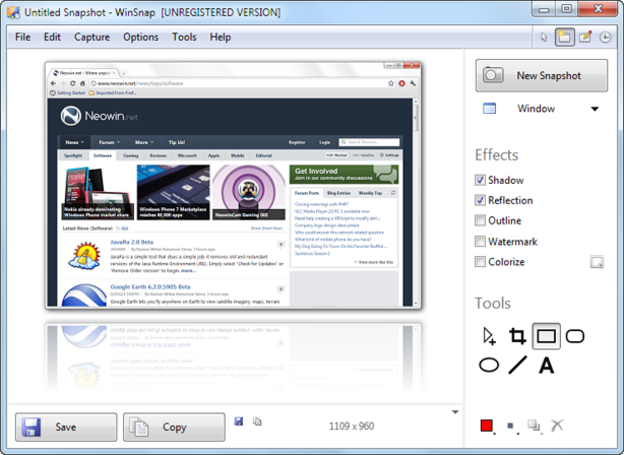This screenshot has width=624, height=455.
Task: Open the line width selector
Action: pos(511,426)
